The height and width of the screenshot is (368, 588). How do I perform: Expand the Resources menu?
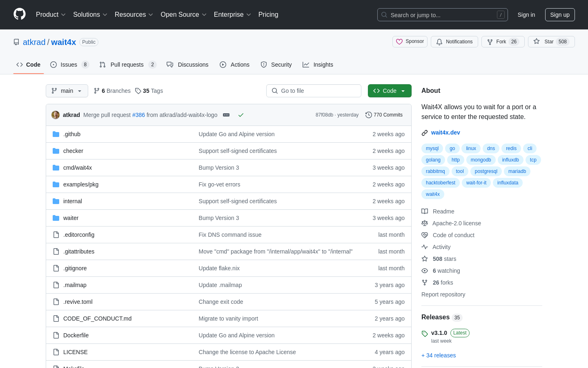(x=134, y=14)
